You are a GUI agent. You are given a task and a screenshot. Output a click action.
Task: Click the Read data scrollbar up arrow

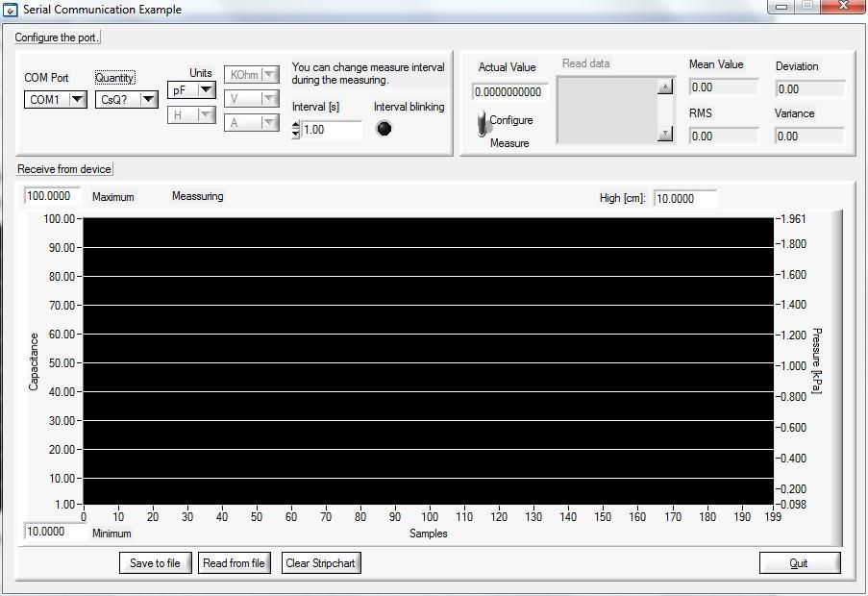pyautogui.click(x=665, y=87)
